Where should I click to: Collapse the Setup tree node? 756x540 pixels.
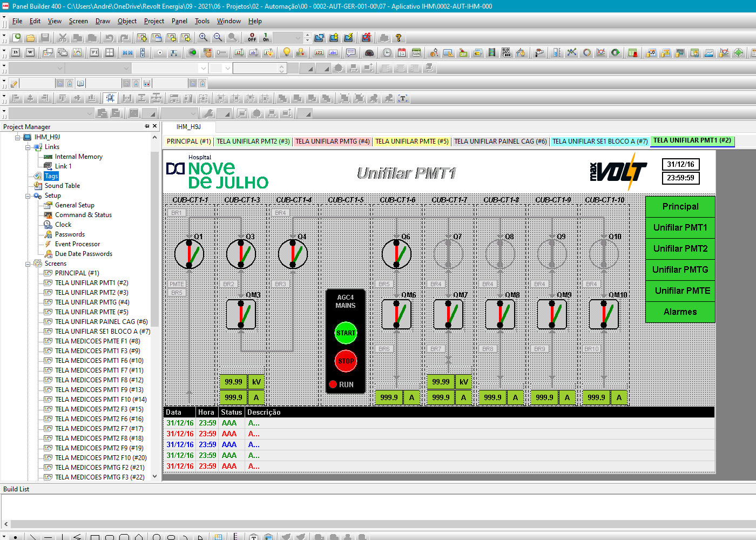tap(28, 195)
